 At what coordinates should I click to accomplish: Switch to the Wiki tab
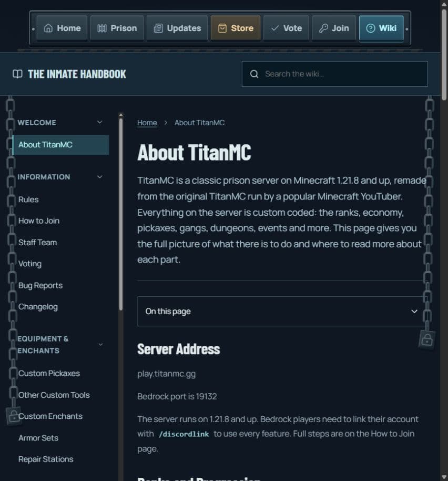click(x=381, y=28)
